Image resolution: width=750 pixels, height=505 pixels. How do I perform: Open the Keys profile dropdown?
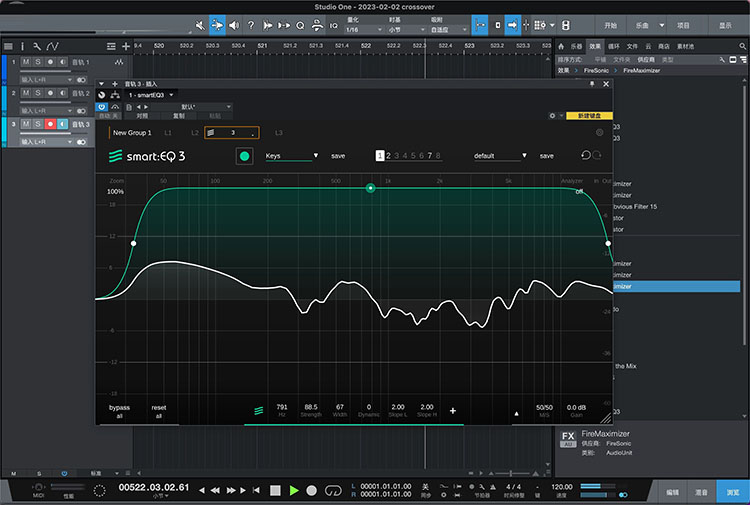pos(292,156)
